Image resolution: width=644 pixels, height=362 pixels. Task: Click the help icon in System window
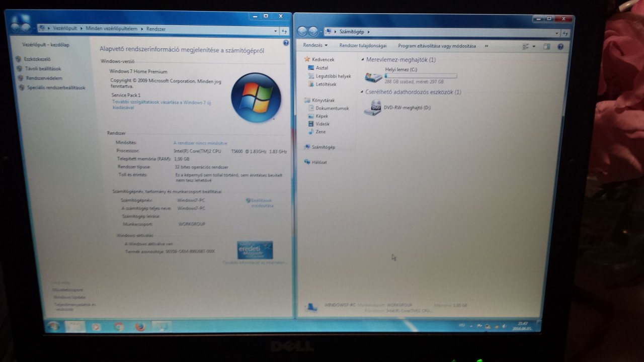[x=286, y=43]
